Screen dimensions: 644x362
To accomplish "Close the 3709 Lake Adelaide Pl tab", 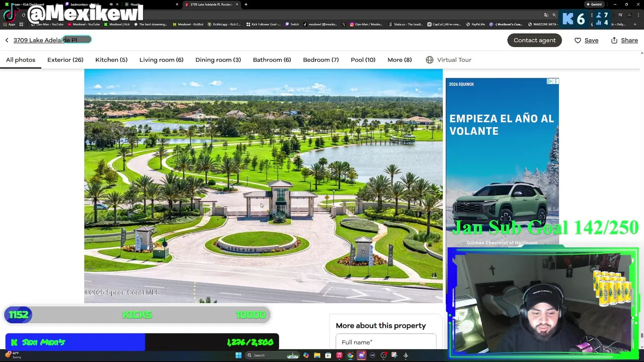I will pyautogui.click(x=236, y=5).
